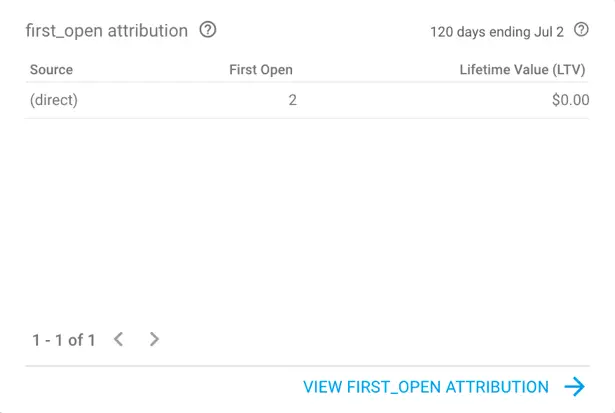Viewport: 615px width, 413px height.
Task: Click the 'first_open attribution' card title
Action: point(106,31)
